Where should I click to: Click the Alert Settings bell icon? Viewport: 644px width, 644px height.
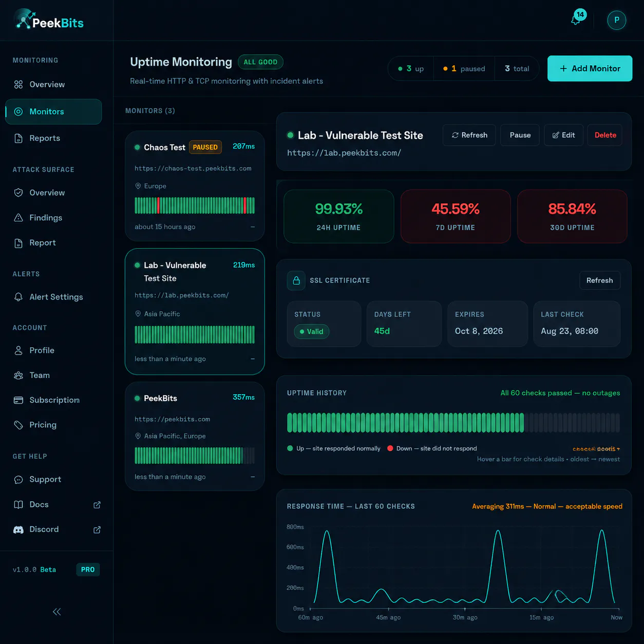coord(18,297)
